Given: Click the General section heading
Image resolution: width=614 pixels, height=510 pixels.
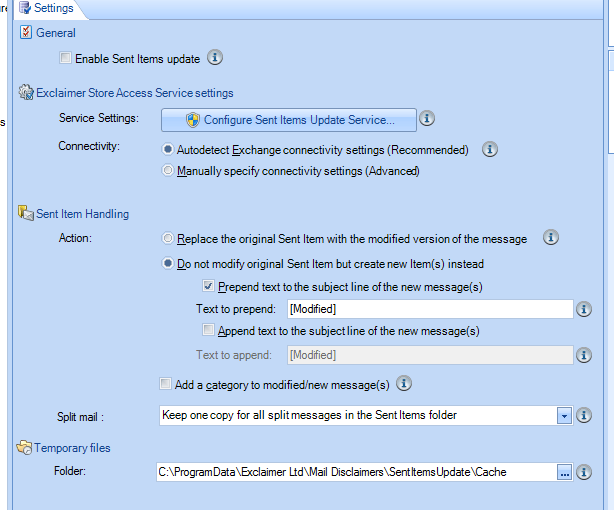Looking at the screenshot, I should [56, 33].
